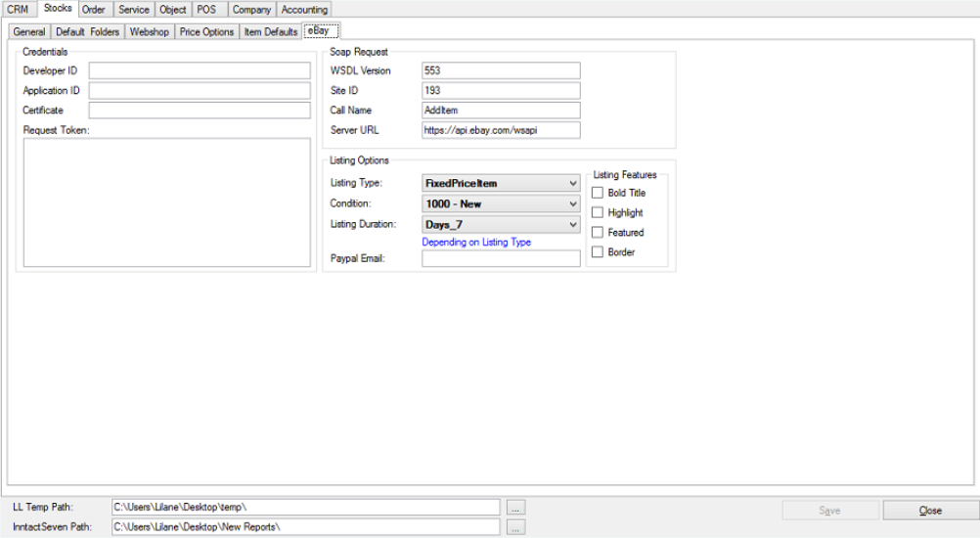Select the General sub-tab
Screen dimensions: 980x538
(x=29, y=32)
